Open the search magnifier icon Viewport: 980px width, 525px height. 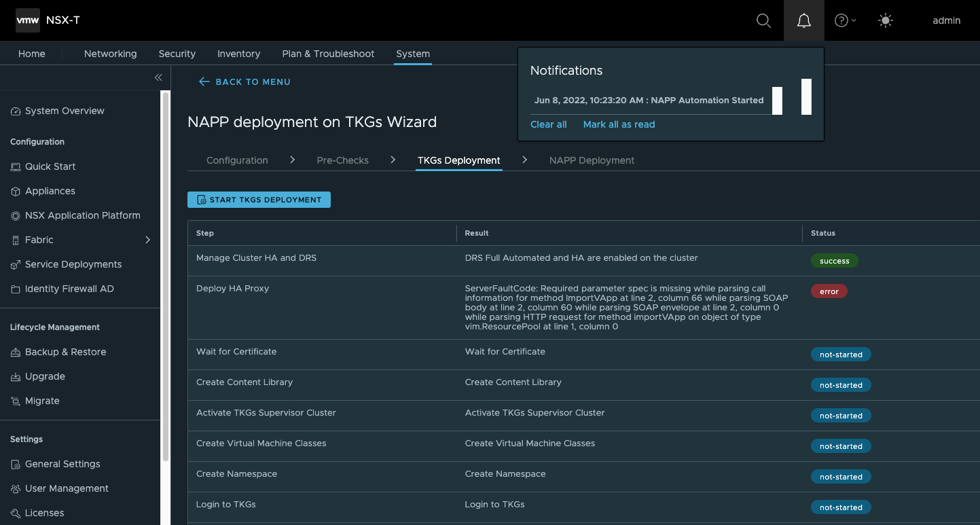coord(763,20)
